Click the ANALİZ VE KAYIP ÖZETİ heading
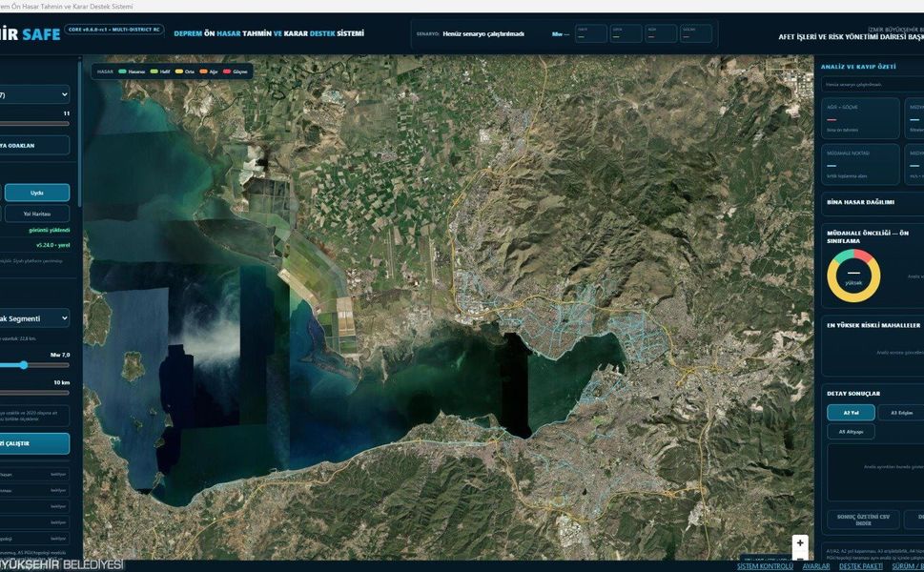This screenshot has height=572, width=924. pyautogui.click(x=858, y=67)
